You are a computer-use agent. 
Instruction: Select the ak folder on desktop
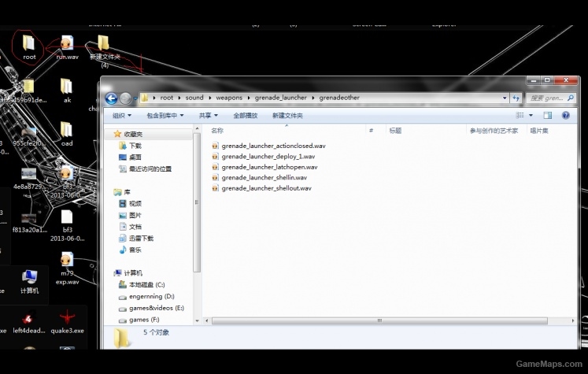[67, 91]
